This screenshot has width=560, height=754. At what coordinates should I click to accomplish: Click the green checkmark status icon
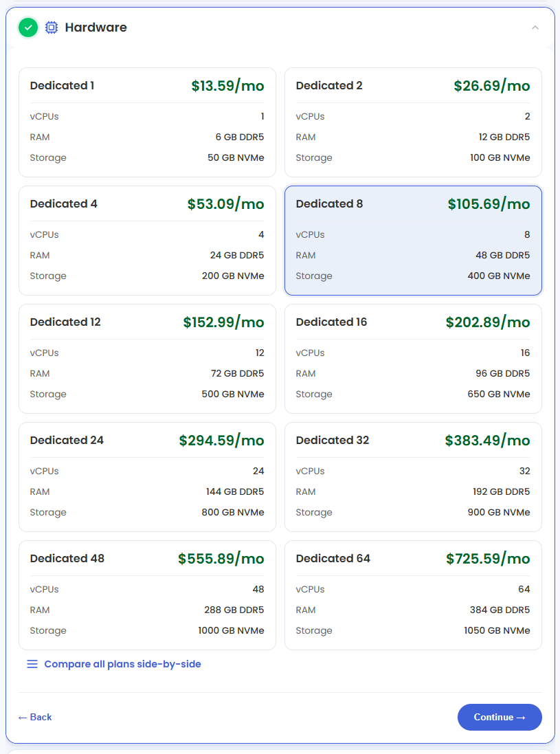pyautogui.click(x=28, y=27)
